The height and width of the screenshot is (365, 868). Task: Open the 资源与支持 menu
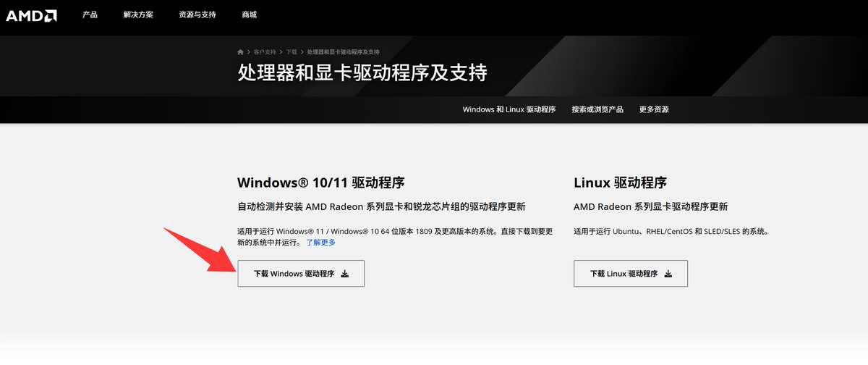pos(197,15)
